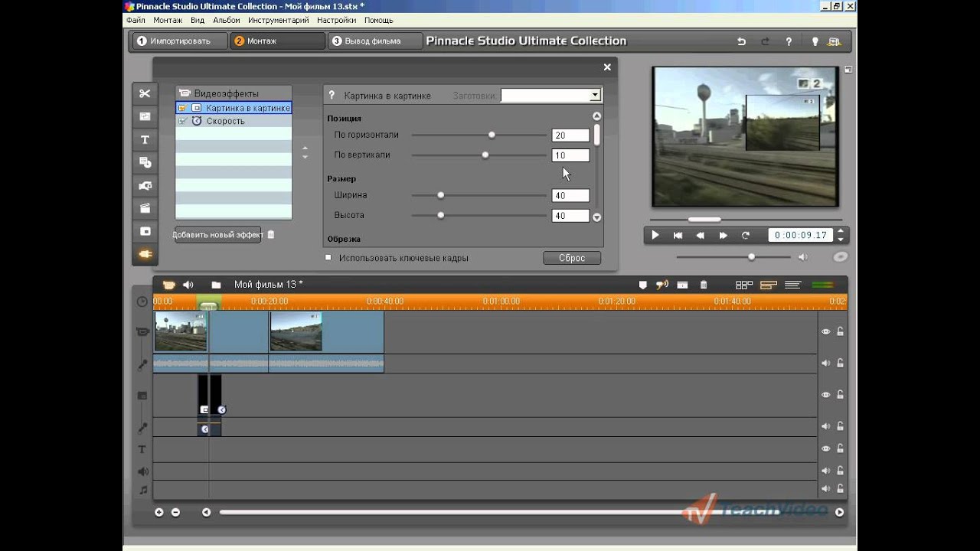Image resolution: width=980 pixels, height=551 pixels.
Task: Switch to Импортировать tab
Action: click(x=180, y=41)
